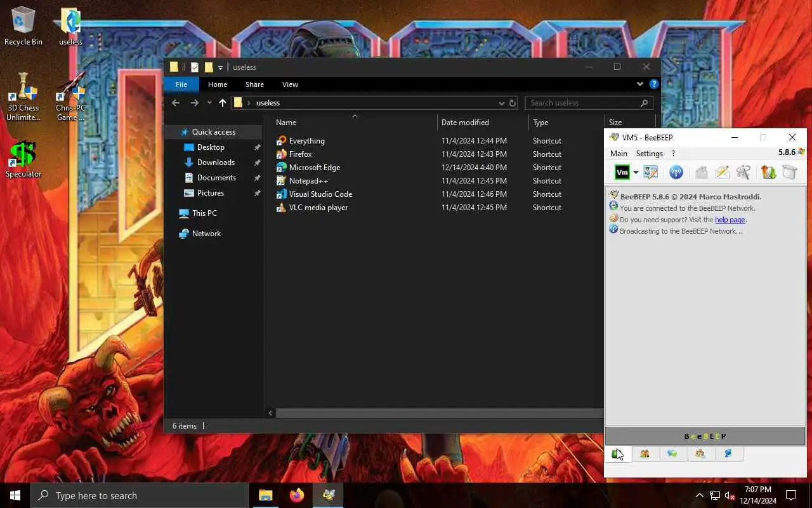Open the edit profile icon in BeeBEEP
Viewport: 812px width, 508px height.
pos(650,172)
